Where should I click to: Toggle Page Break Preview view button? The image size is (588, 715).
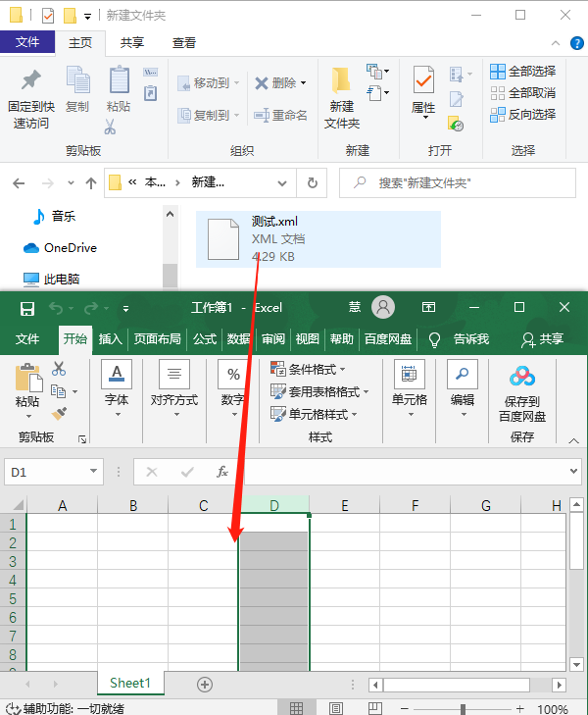tap(375, 708)
